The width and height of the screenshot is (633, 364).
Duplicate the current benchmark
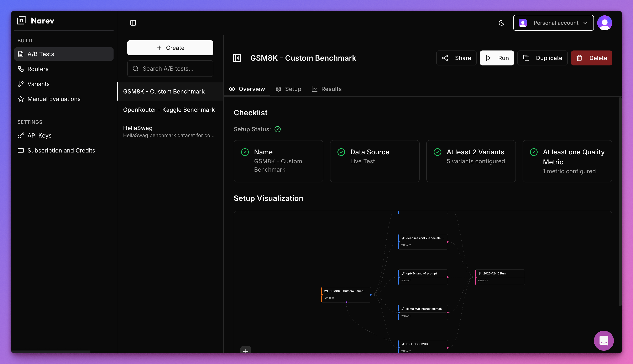point(542,58)
